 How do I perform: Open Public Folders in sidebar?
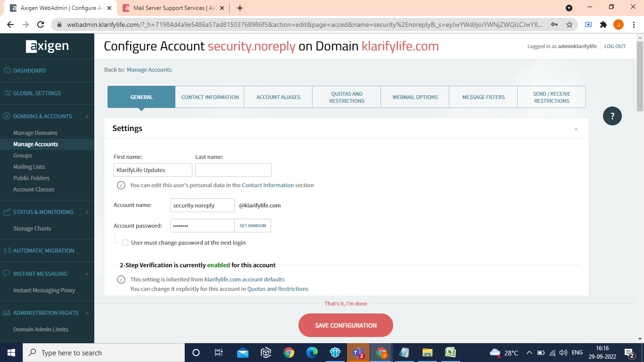coord(32,178)
